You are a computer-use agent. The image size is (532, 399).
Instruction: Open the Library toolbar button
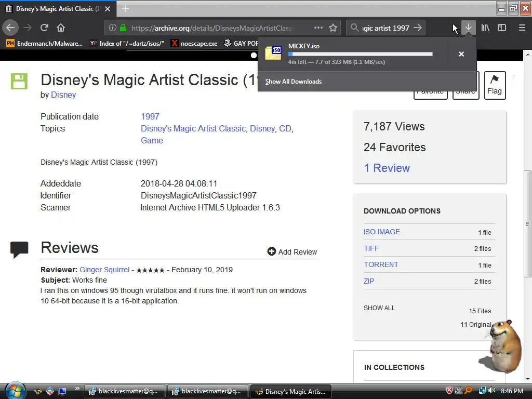[485, 28]
